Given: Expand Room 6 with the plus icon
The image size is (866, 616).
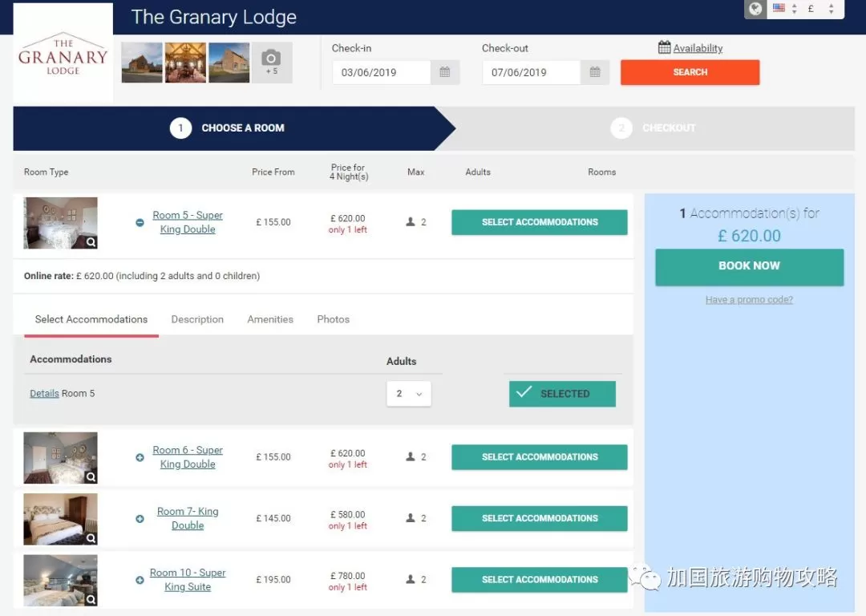Looking at the screenshot, I should tap(140, 457).
